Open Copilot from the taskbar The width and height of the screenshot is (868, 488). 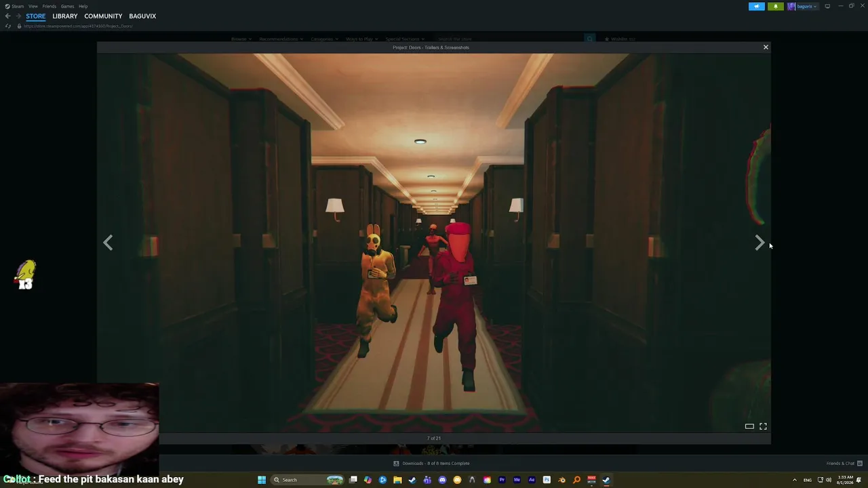(368, 480)
